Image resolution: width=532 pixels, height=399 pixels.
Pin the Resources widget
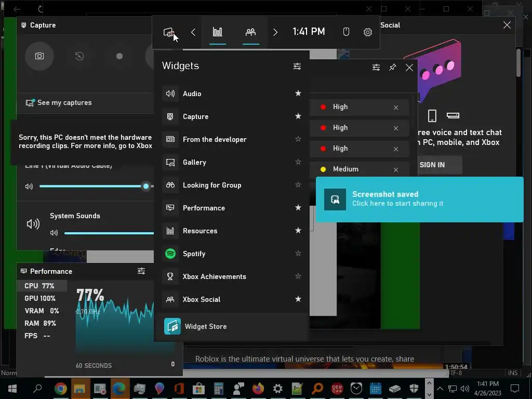[x=393, y=67]
